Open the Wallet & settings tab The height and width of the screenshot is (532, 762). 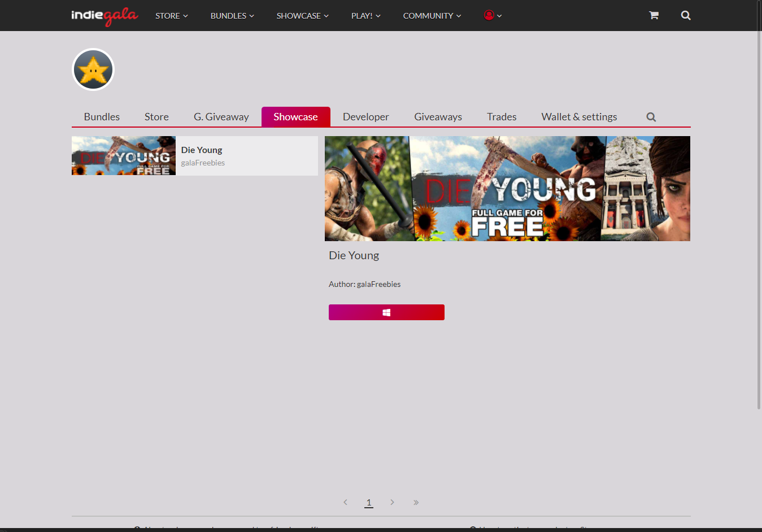579,117
